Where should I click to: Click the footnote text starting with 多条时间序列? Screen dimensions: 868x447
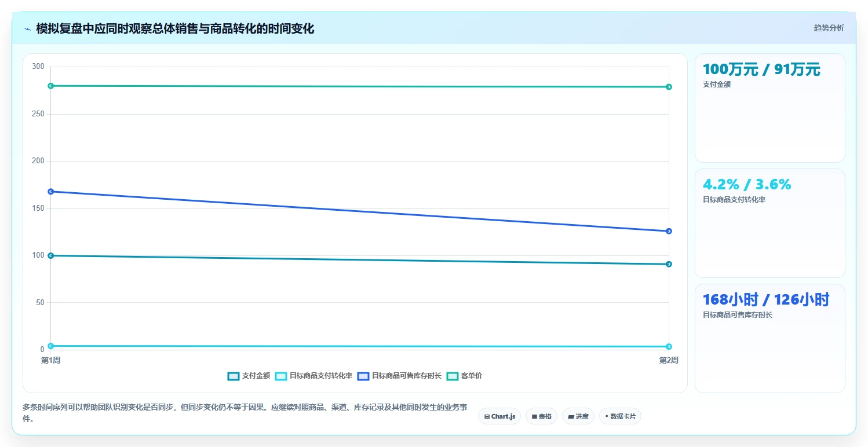click(245, 413)
